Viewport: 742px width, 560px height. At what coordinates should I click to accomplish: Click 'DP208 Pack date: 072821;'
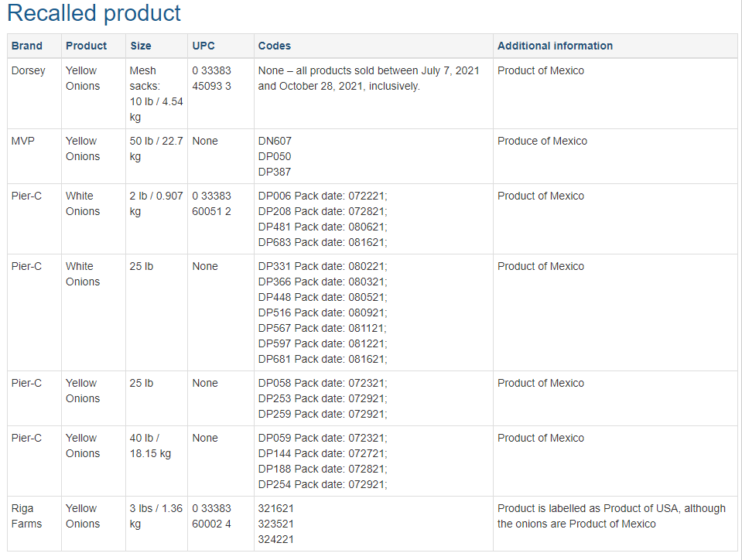coord(323,211)
